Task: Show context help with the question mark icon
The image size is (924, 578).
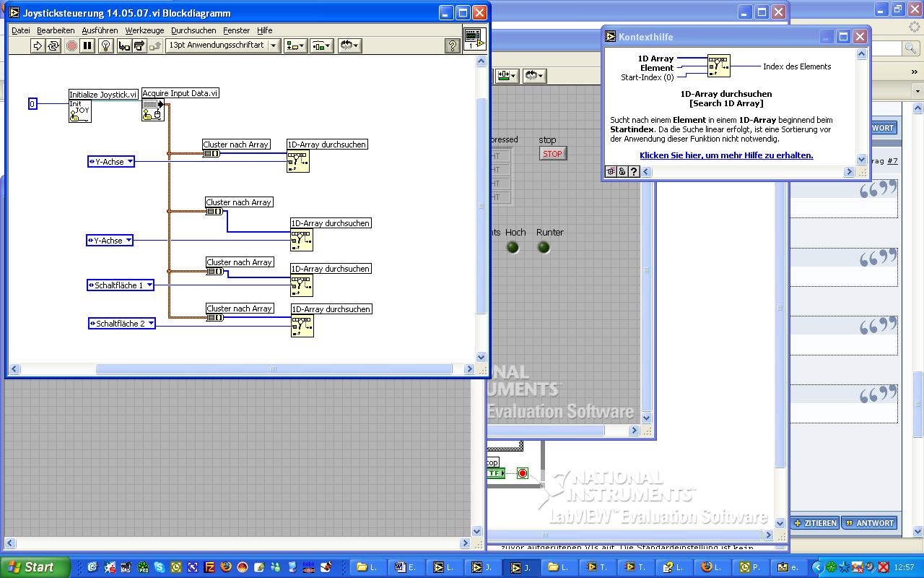Action: point(453,46)
